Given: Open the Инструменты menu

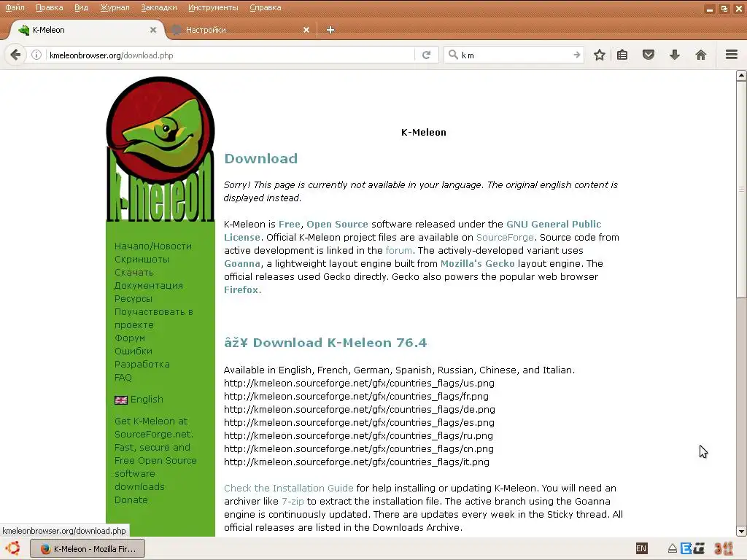Looking at the screenshot, I should point(213,7).
